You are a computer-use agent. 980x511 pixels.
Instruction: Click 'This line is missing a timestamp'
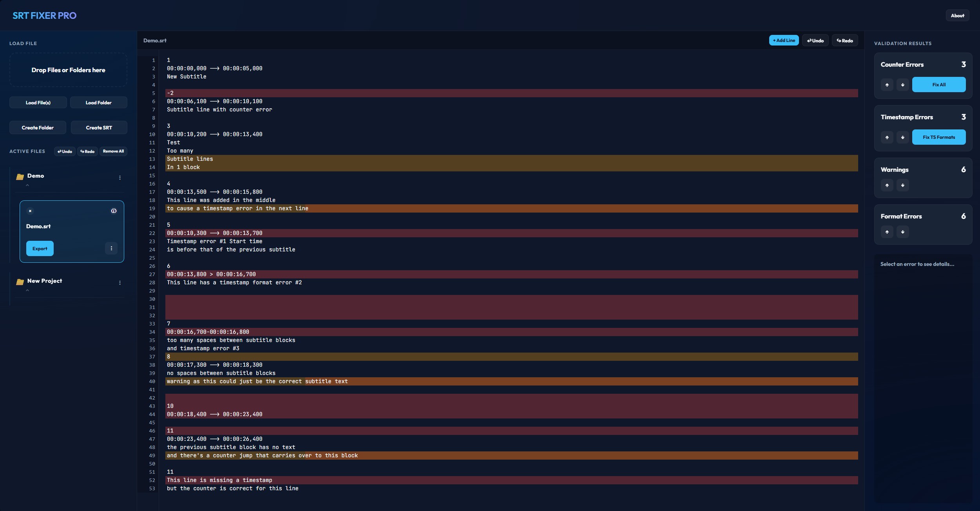click(511, 480)
